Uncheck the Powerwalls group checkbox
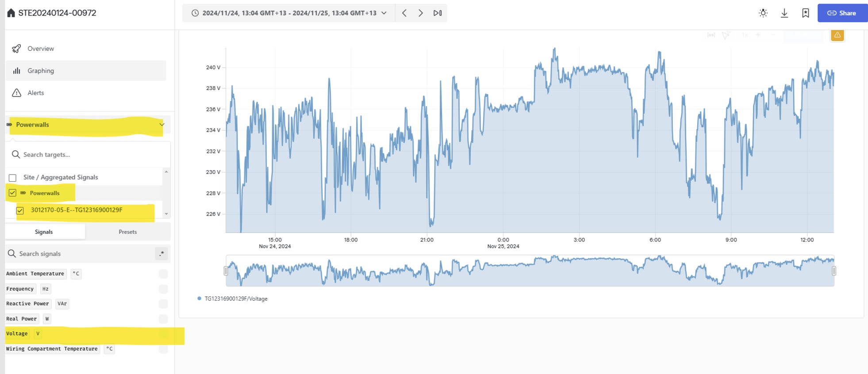 click(13, 193)
